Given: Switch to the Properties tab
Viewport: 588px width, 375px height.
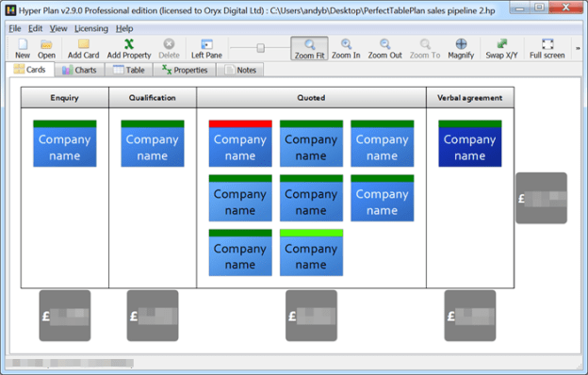Looking at the screenshot, I should pyautogui.click(x=185, y=70).
